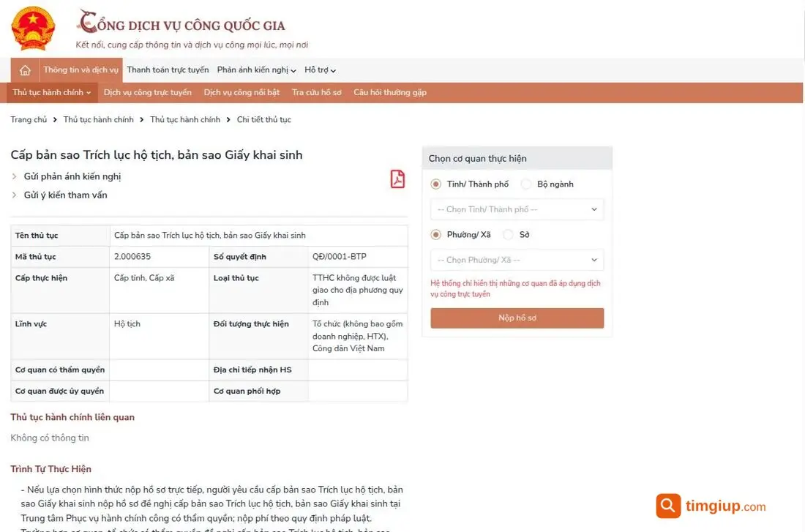
Task: Go to Dịch vụ công nổi bật
Action: pos(241,92)
